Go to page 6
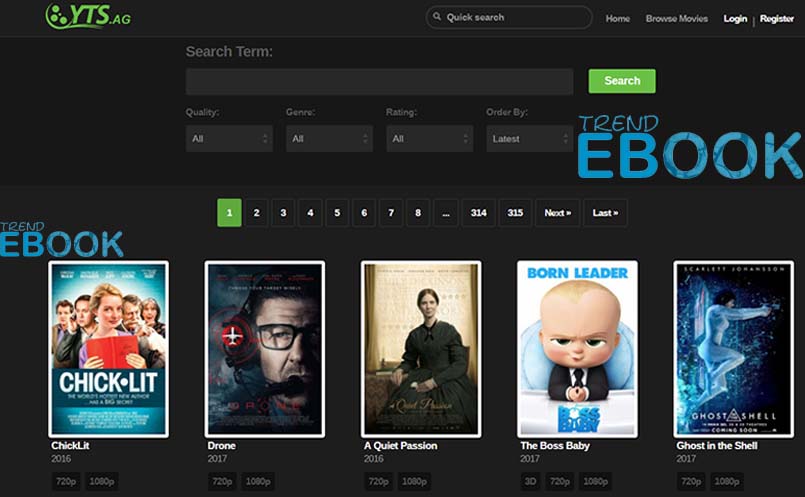 364,213
